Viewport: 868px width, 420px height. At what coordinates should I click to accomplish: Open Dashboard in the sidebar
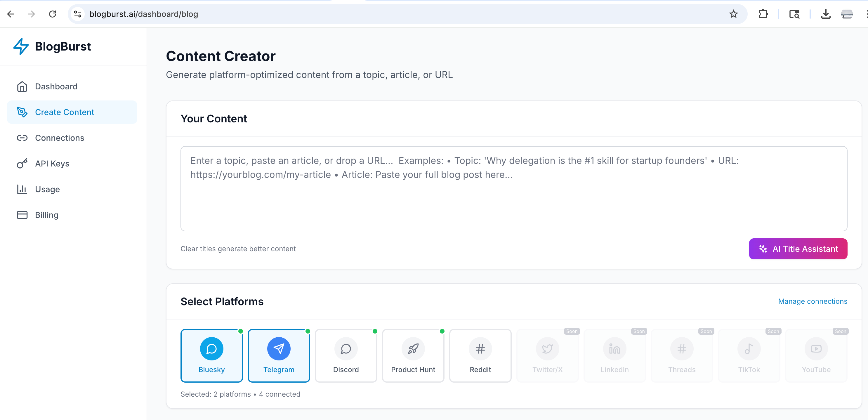pyautogui.click(x=56, y=87)
